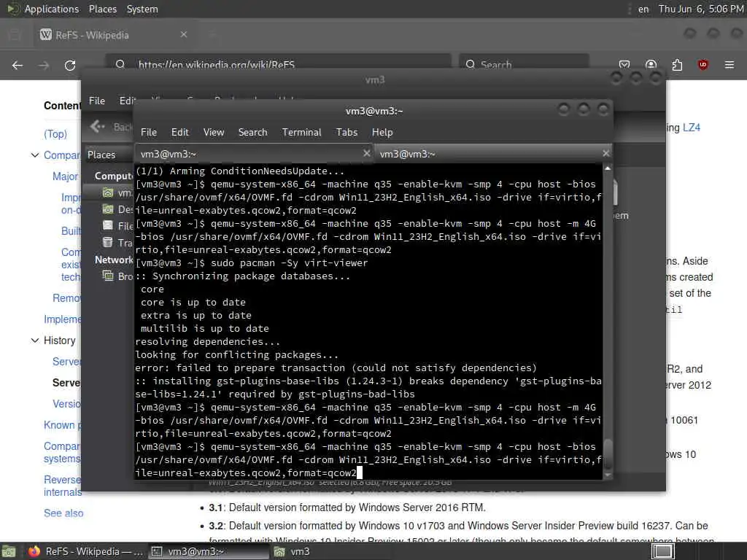Click the LZ4 link on Wikipedia page
Image resolution: width=747 pixels, height=560 pixels.
point(692,128)
